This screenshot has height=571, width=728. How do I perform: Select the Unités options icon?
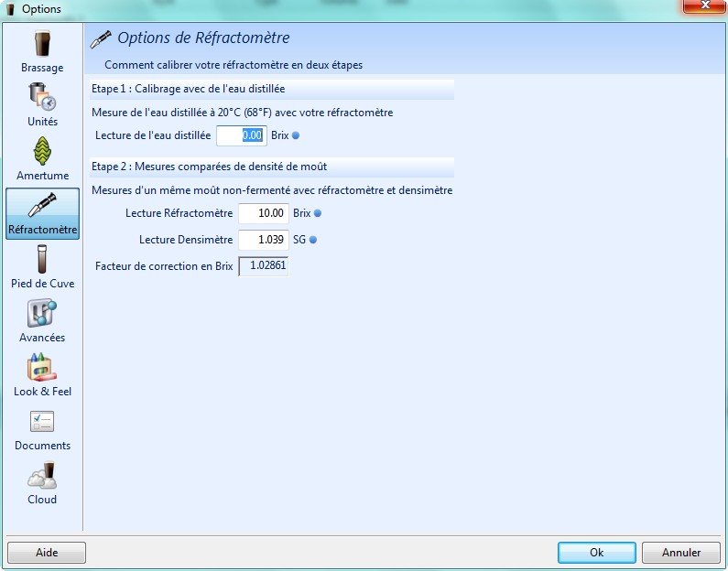(42, 97)
